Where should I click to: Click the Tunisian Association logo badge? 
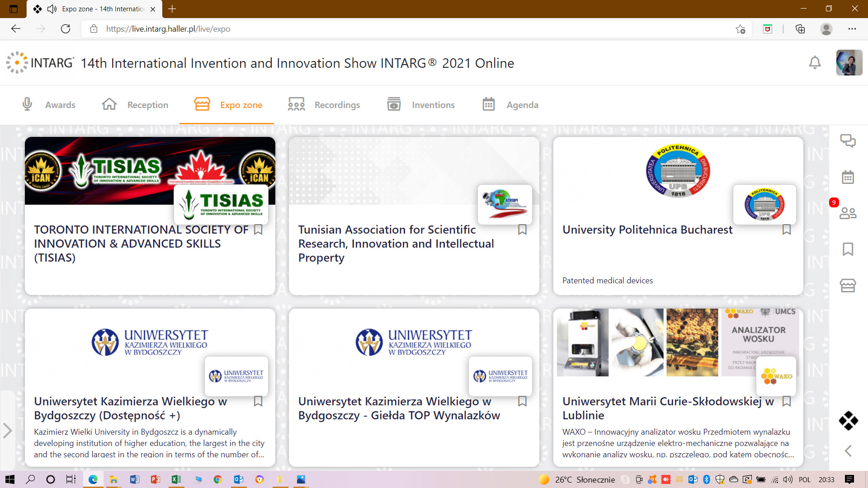[505, 205]
